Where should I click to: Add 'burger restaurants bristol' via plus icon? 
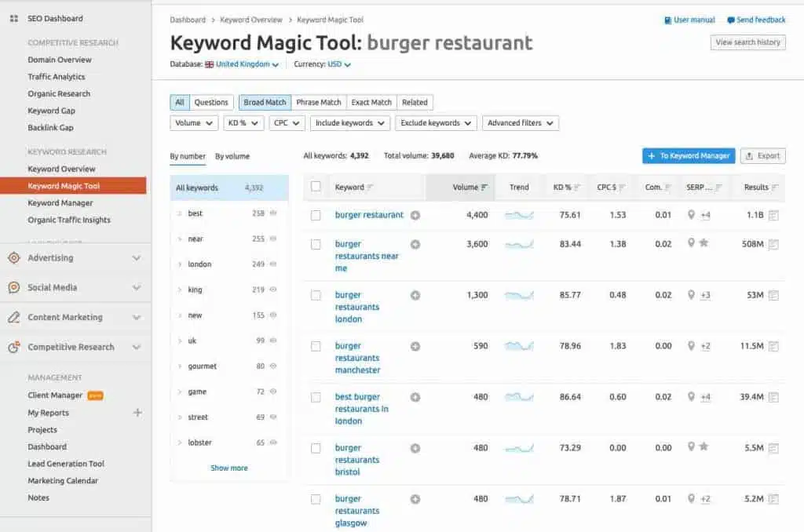tap(415, 449)
